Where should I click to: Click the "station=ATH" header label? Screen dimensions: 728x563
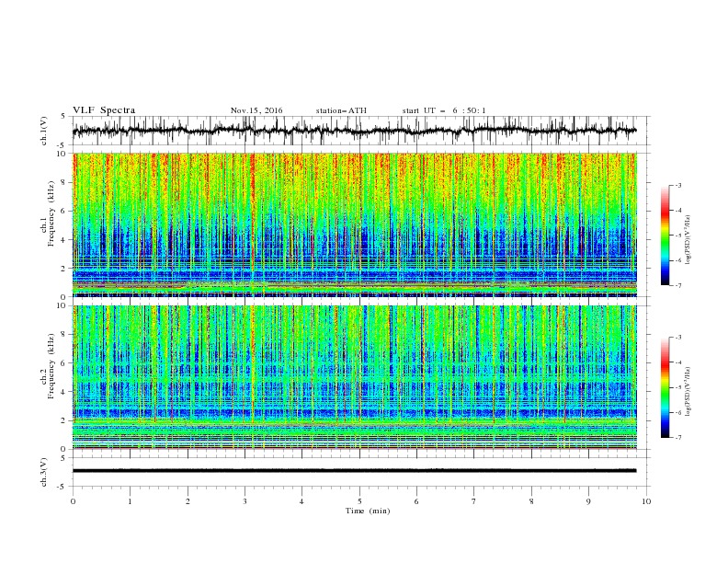coord(341,110)
